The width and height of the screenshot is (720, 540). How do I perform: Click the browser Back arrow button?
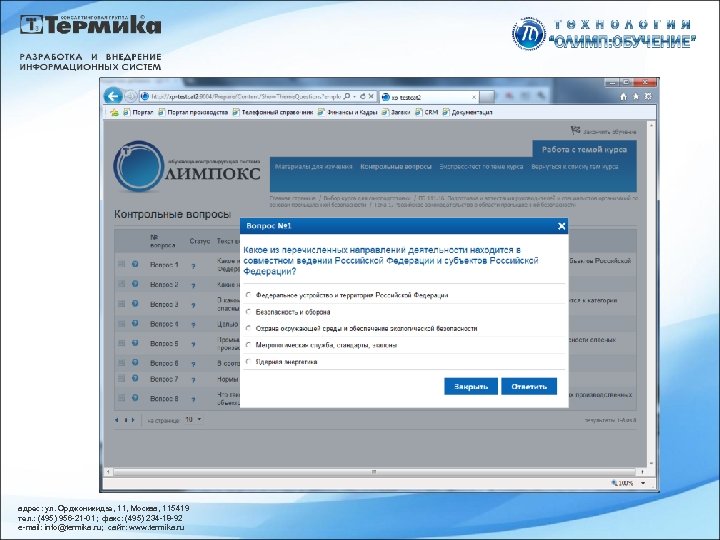pyautogui.click(x=113, y=96)
